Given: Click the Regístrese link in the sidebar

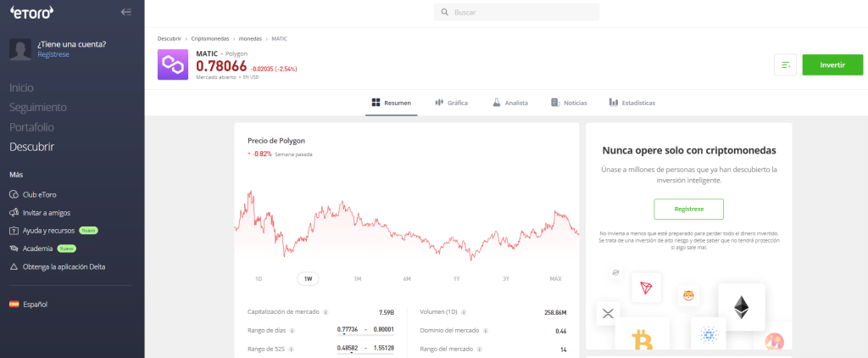Looking at the screenshot, I should coord(53,54).
